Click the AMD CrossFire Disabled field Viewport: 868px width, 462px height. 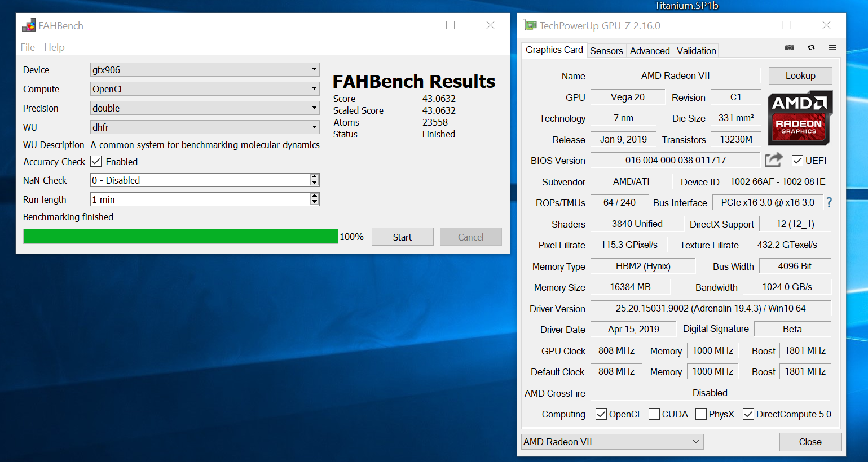[710, 393]
